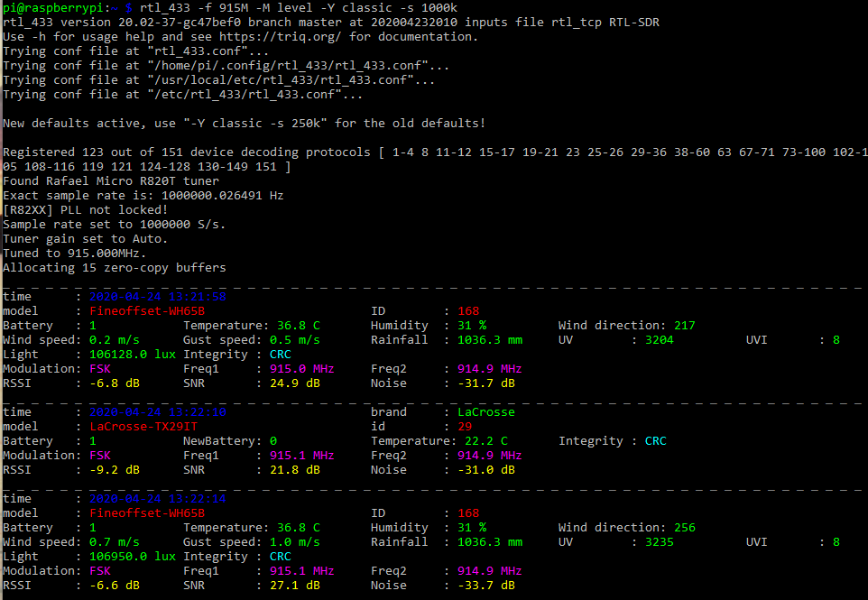Click RSSI value -6.6 dB
Screen dimensions: 868x600
pyautogui.click(x=115, y=585)
